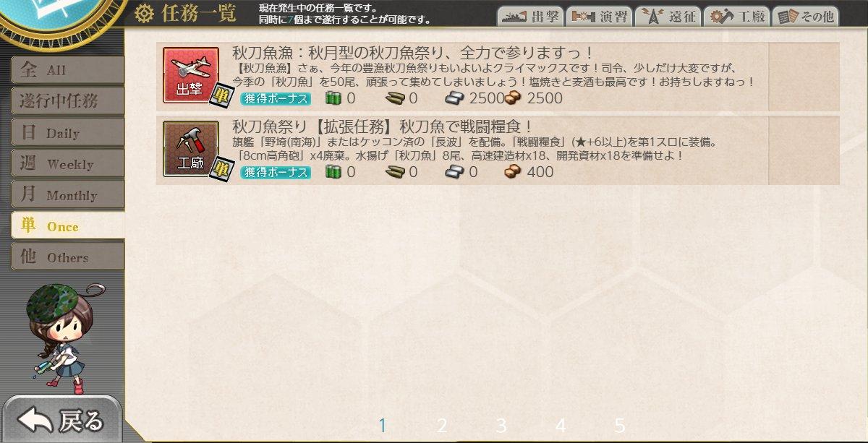Click the steel resource icon showing 2500

click(x=456, y=98)
